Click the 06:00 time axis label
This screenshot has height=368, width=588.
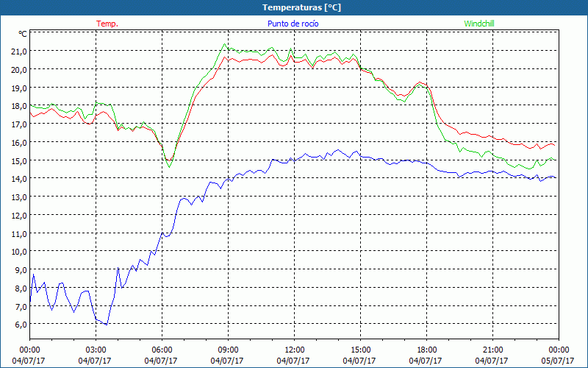(162, 350)
